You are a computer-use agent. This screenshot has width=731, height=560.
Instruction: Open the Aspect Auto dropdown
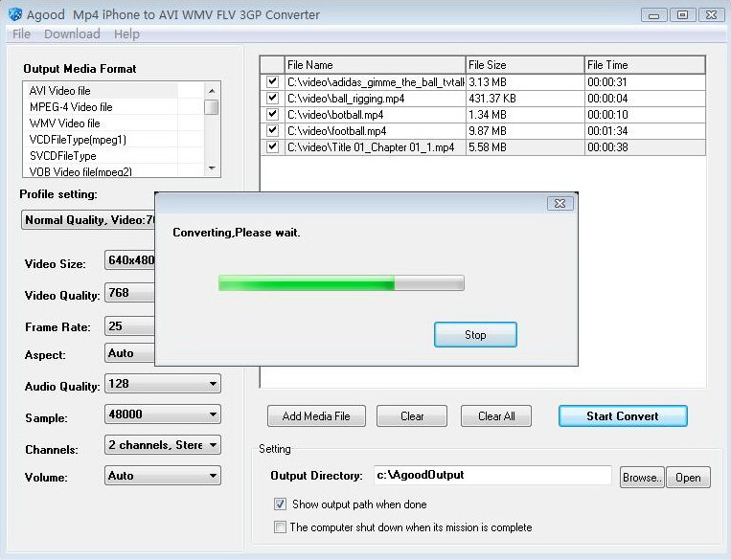pos(129,352)
